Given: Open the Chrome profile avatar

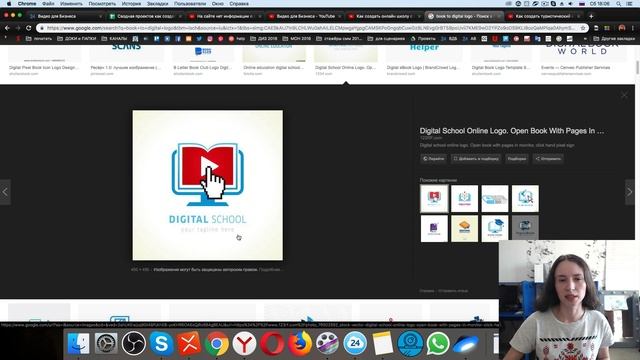Looking at the screenshot, I should pos(622,28).
